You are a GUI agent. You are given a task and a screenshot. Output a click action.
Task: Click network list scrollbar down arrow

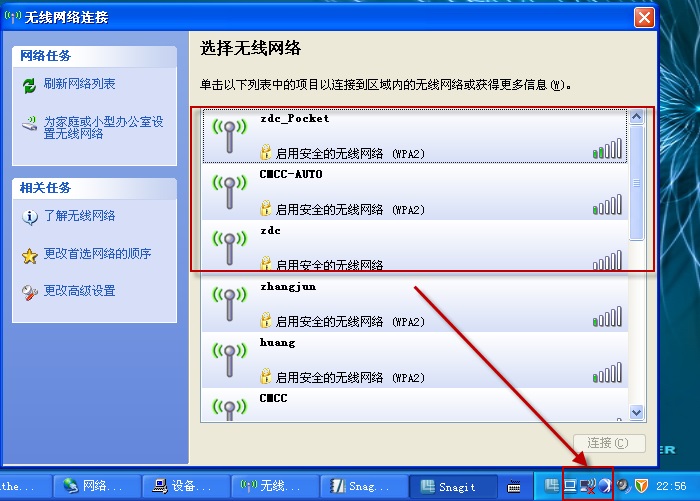pos(637,413)
